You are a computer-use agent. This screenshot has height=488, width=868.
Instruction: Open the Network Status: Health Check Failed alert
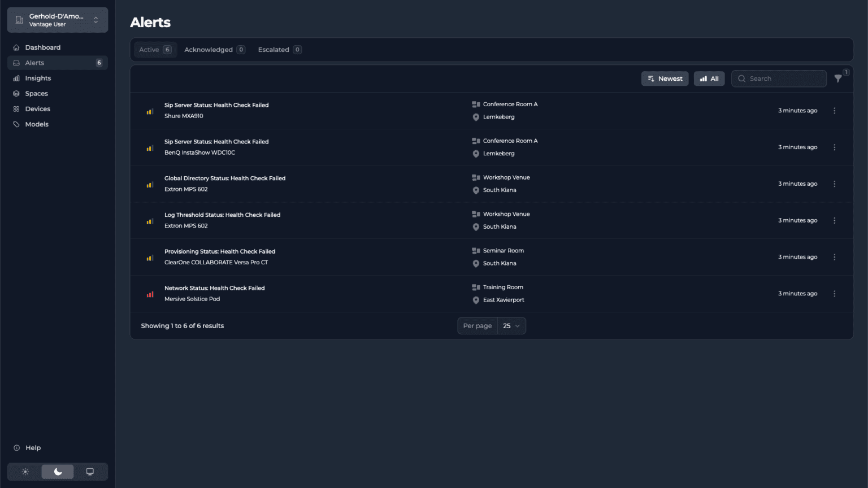click(215, 288)
